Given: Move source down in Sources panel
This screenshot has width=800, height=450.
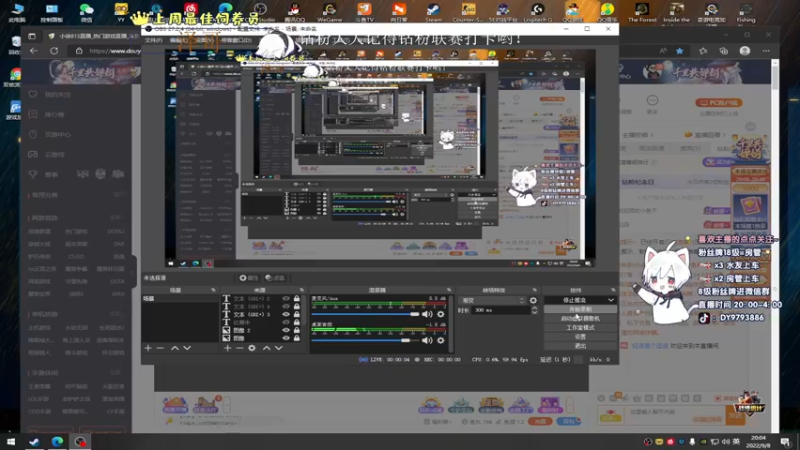Looking at the screenshot, I should tap(279, 348).
